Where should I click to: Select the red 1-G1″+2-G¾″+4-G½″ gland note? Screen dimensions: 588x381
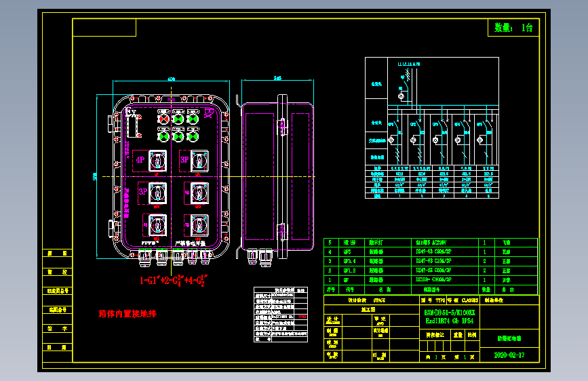pyautogui.click(x=173, y=280)
